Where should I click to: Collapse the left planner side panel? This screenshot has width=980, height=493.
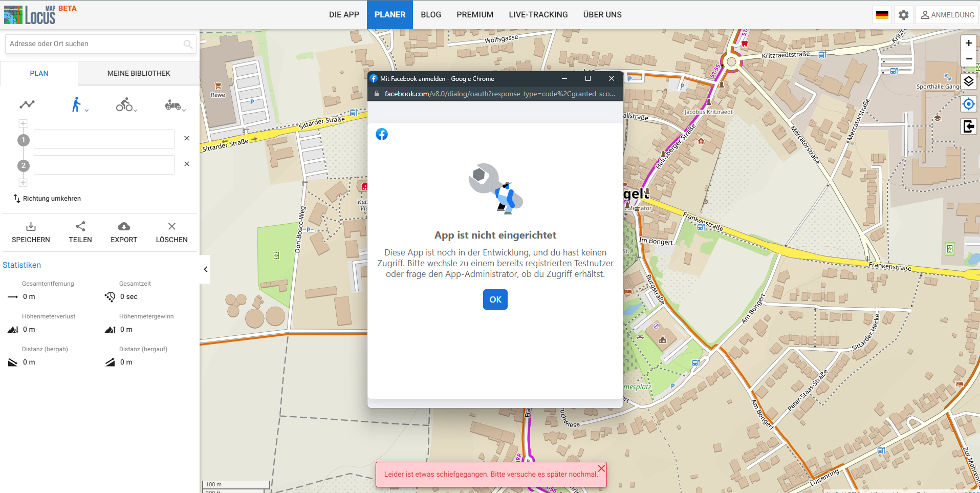click(205, 269)
